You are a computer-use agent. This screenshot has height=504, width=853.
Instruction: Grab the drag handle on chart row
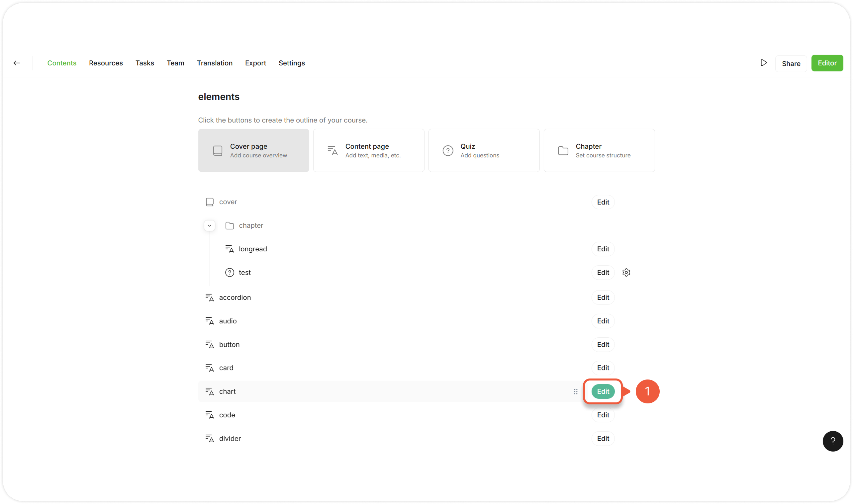coord(575,391)
